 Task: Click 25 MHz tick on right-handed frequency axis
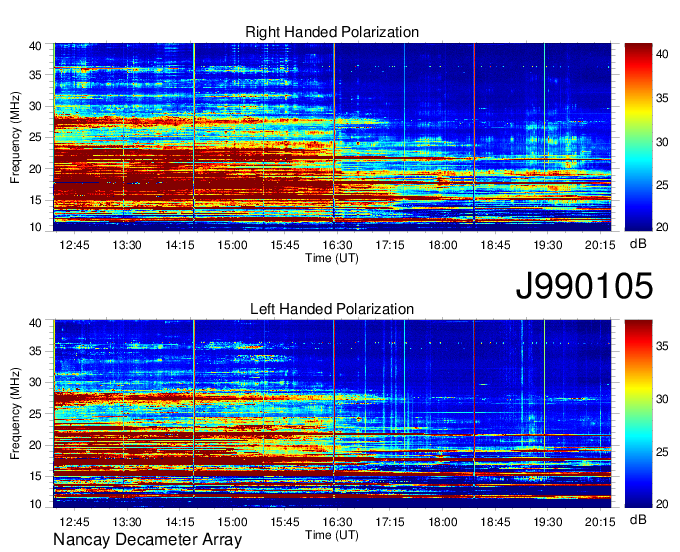coord(35,138)
